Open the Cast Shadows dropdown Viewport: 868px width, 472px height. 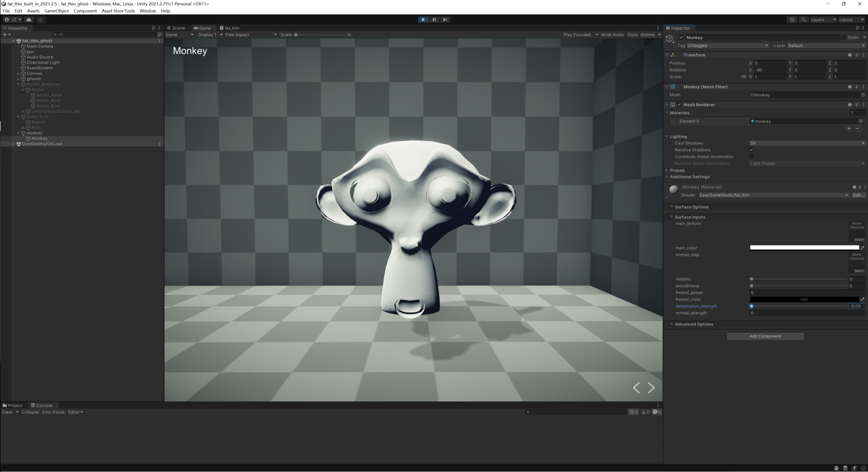pyautogui.click(x=807, y=143)
